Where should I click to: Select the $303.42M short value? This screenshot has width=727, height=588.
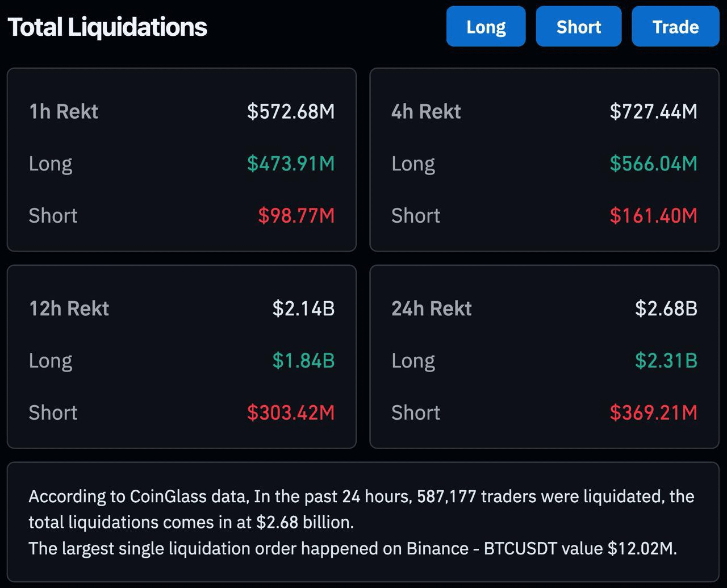click(291, 413)
